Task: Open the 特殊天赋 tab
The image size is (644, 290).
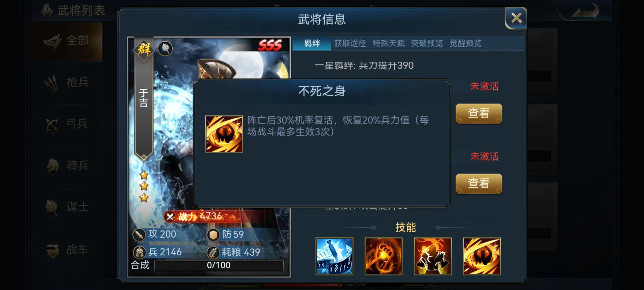Action: click(389, 43)
